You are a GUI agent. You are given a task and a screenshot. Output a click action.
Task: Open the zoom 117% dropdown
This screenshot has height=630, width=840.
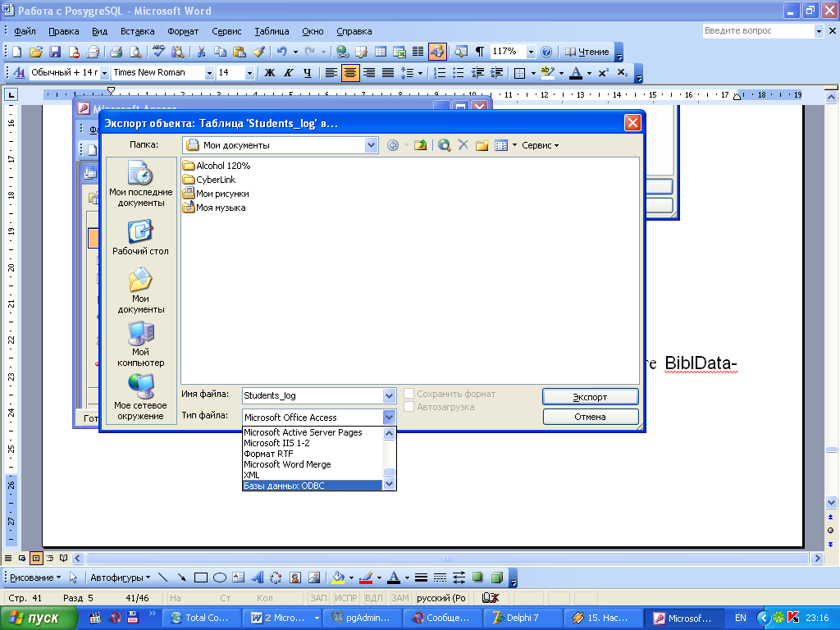point(531,52)
